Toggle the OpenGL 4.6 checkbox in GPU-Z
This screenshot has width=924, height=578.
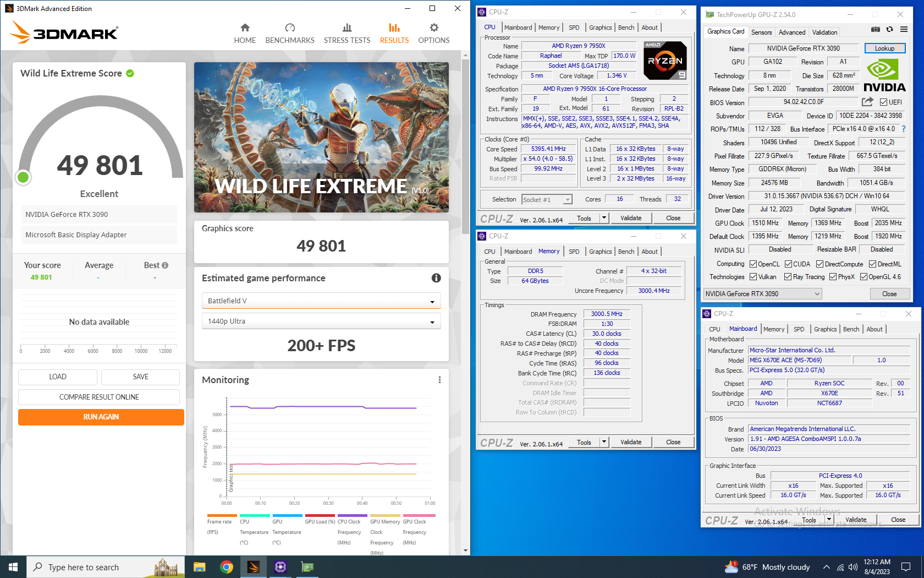tap(864, 277)
